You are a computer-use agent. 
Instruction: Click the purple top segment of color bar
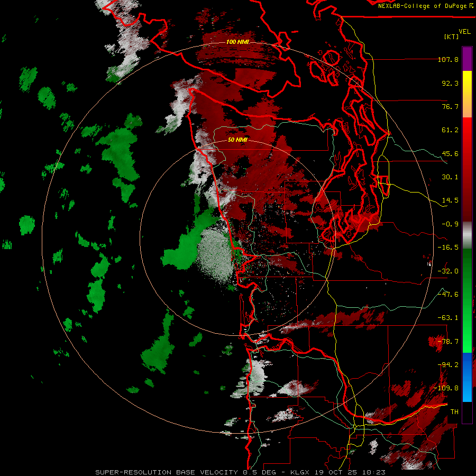pos(467,59)
